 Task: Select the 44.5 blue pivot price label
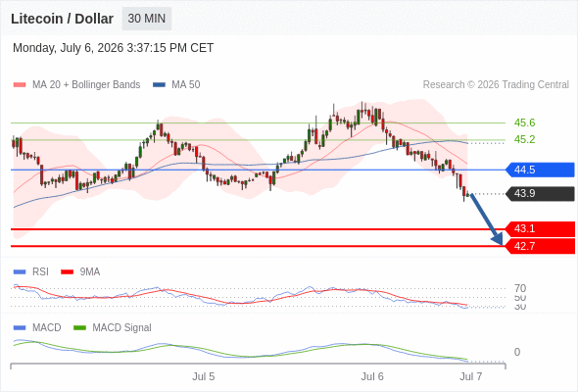(540, 170)
